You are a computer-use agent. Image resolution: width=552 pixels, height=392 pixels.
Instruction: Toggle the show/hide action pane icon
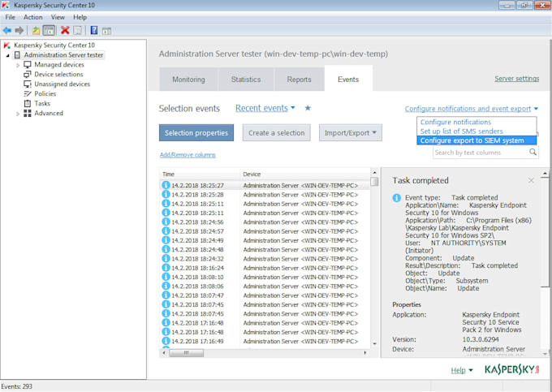tap(106, 31)
